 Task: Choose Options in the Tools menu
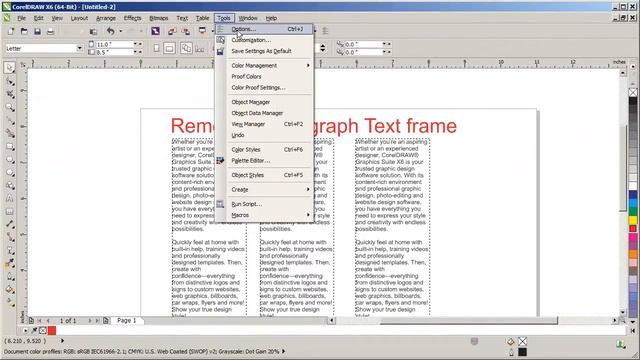coord(265,29)
